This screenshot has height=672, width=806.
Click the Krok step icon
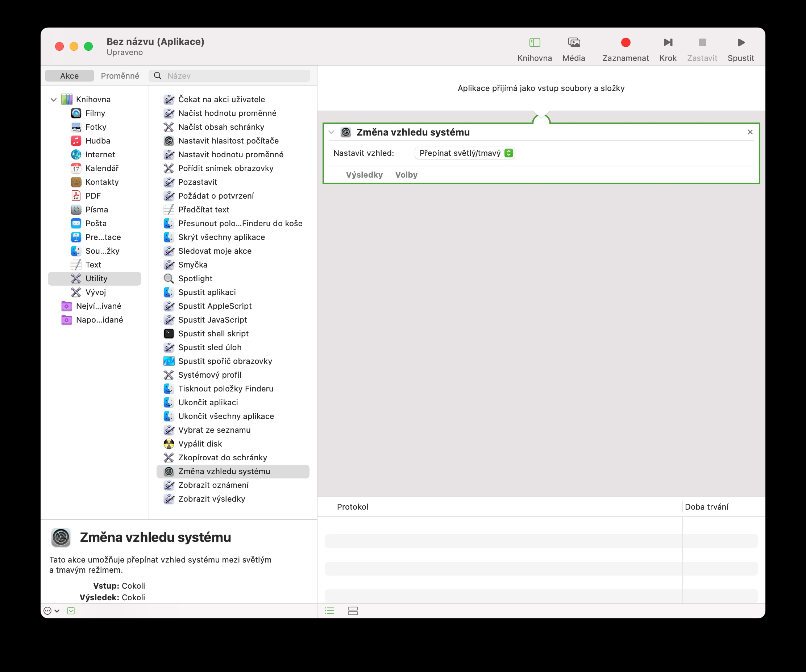click(x=668, y=42)
